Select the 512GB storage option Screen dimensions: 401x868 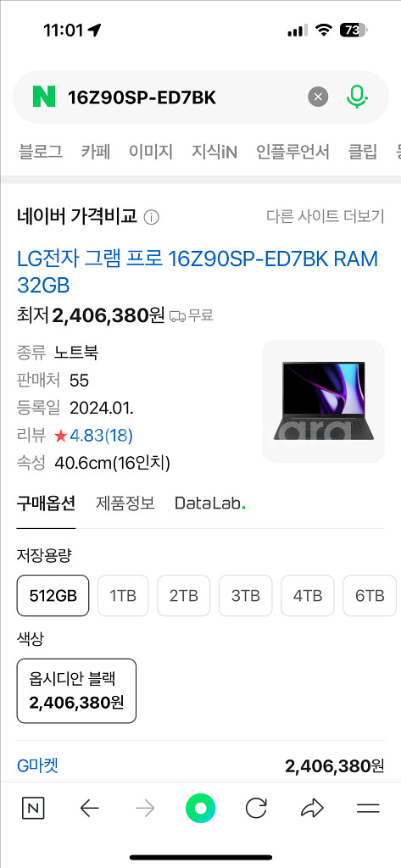point(53,596)
